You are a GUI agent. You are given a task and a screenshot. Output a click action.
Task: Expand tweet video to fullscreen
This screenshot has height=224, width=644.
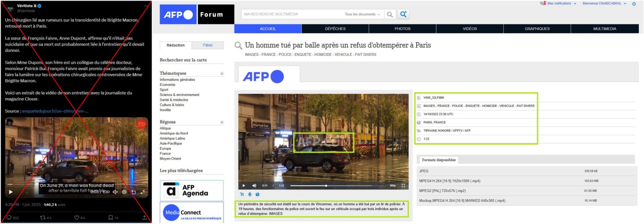coord(143,192)
